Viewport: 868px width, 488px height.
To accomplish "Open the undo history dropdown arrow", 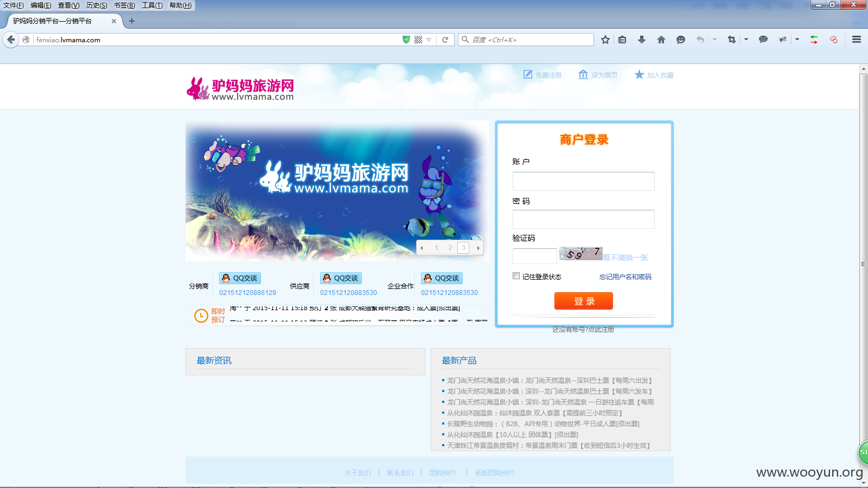I will coord(714,40).
